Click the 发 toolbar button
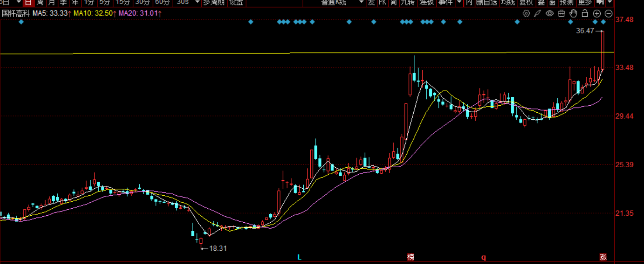The width and height of the screenshot is (644, 264). [371, 2]
